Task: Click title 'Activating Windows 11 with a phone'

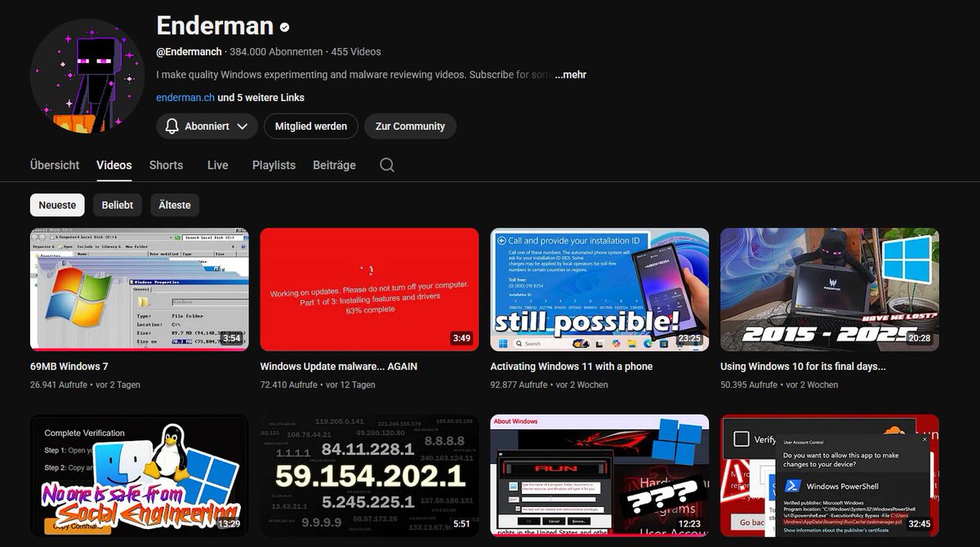Action: click(572, 367)
